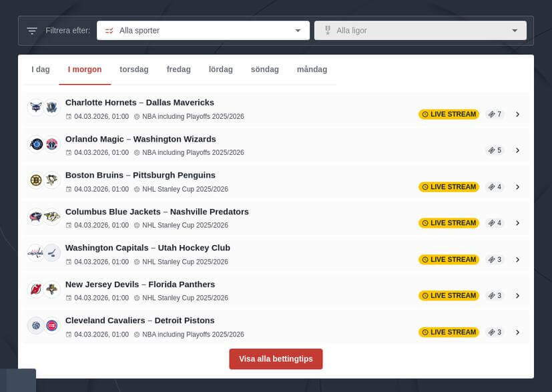Expand the Hornets–Mavericks row chevron
This screenshot has width=552, height=392.
pos(517,114)
